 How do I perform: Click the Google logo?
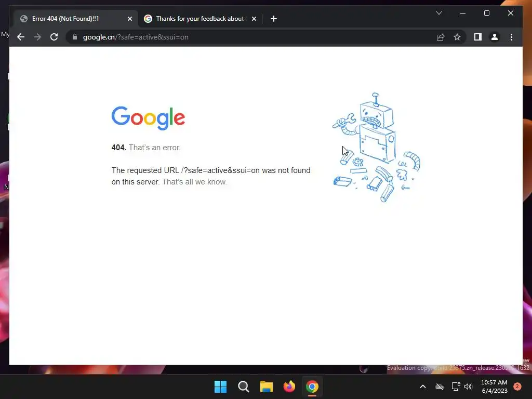click(x=148, y=118)
